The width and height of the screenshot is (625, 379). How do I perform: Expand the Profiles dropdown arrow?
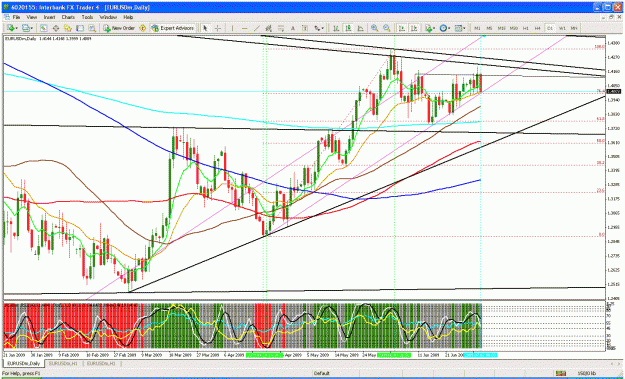click(32, 29)
